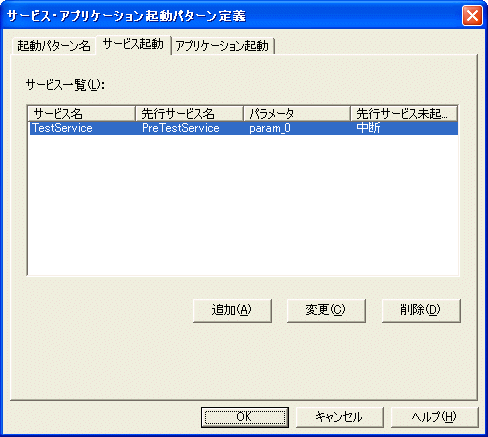Confirm with the OK button
Image resolution: width=488 pixels, height=437 pixels.
point(245,417)
